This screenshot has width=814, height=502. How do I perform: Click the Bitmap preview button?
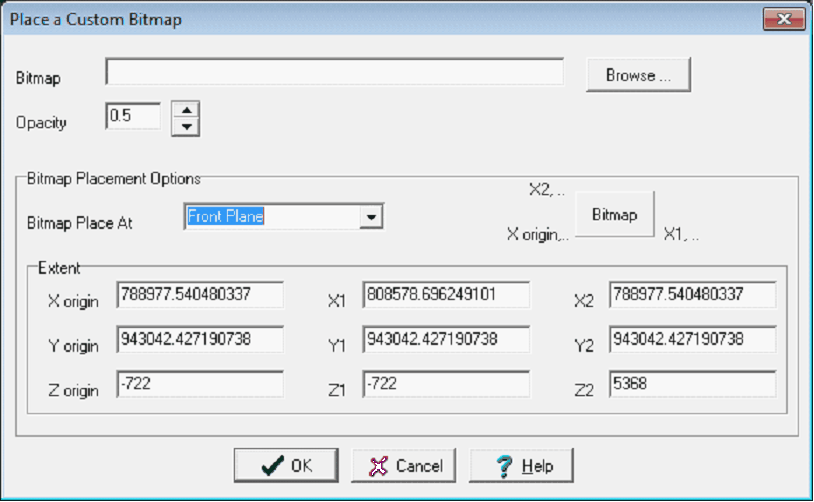615,215
